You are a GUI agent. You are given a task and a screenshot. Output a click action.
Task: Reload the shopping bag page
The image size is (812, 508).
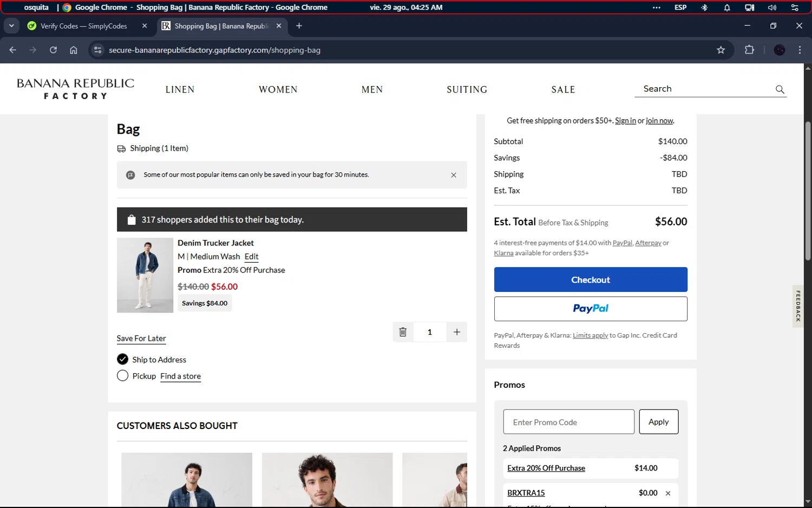point(53,50)
